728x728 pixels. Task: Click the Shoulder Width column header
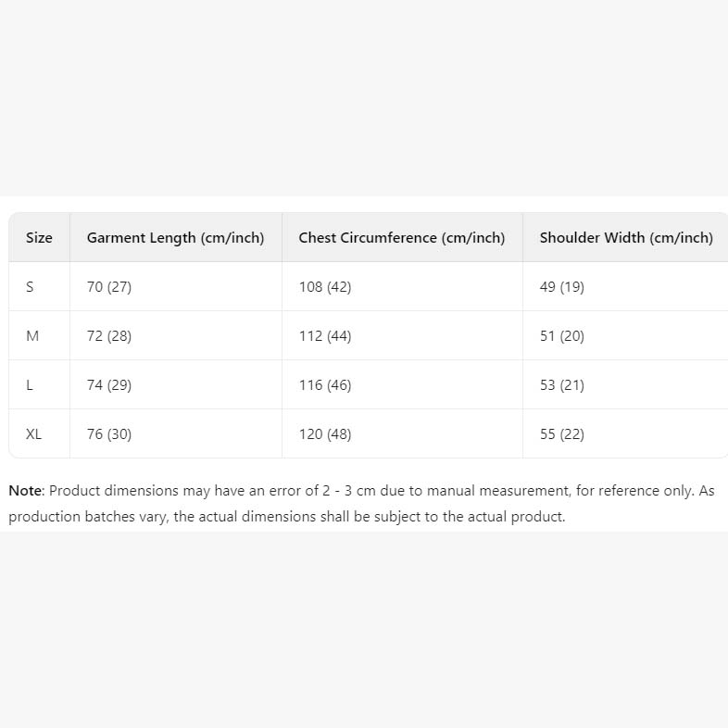tap(626, 238)
